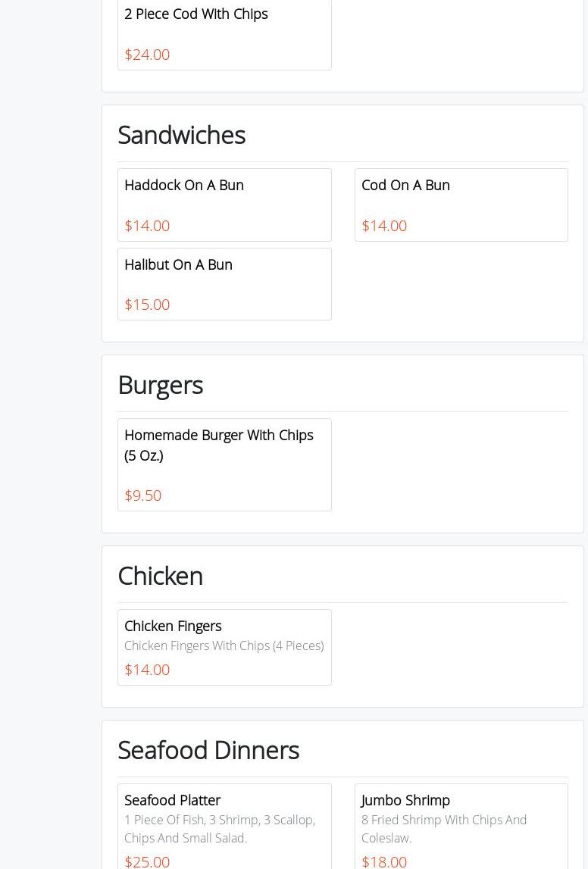Click the Chicken Fingers description text
The image size is (588, 869).
tap(224, 645)
